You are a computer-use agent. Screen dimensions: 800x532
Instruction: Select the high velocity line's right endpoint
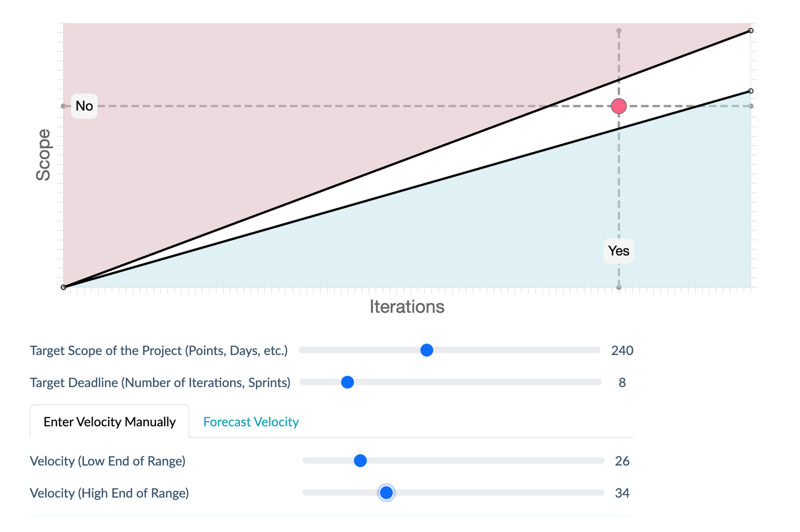click(751, 31)
